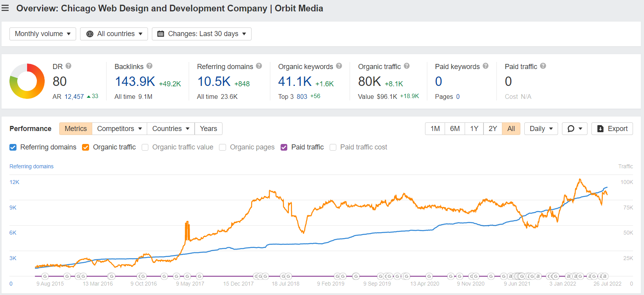Click the globe icon in All countries

tap(90, 34)
